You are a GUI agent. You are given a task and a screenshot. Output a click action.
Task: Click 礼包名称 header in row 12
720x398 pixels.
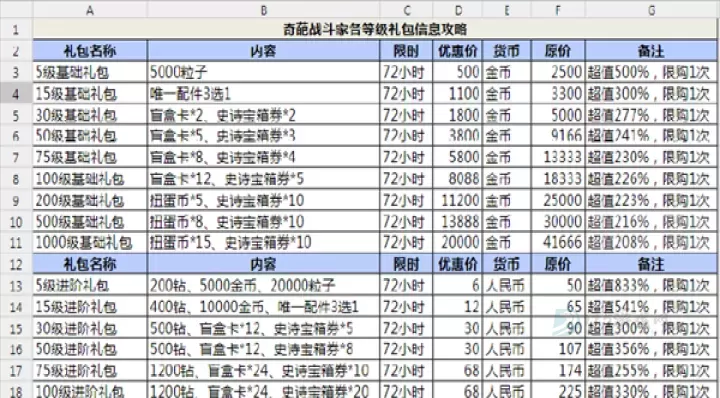point(90,264)
